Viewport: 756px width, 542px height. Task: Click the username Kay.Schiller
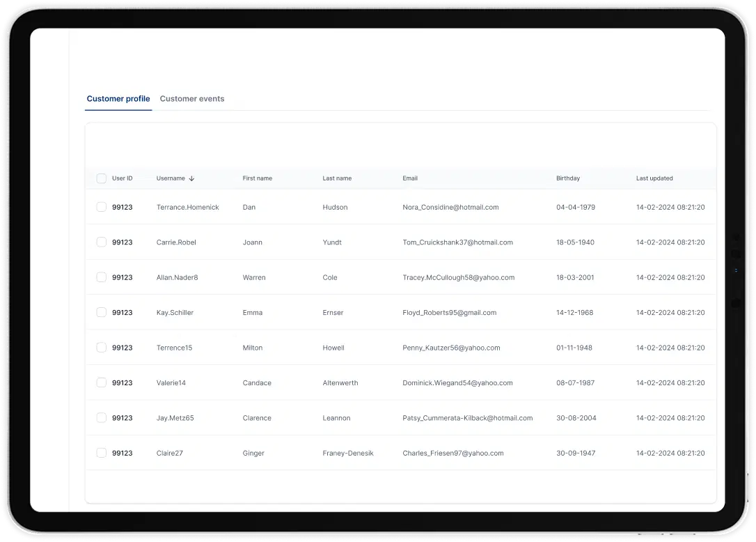175,313
